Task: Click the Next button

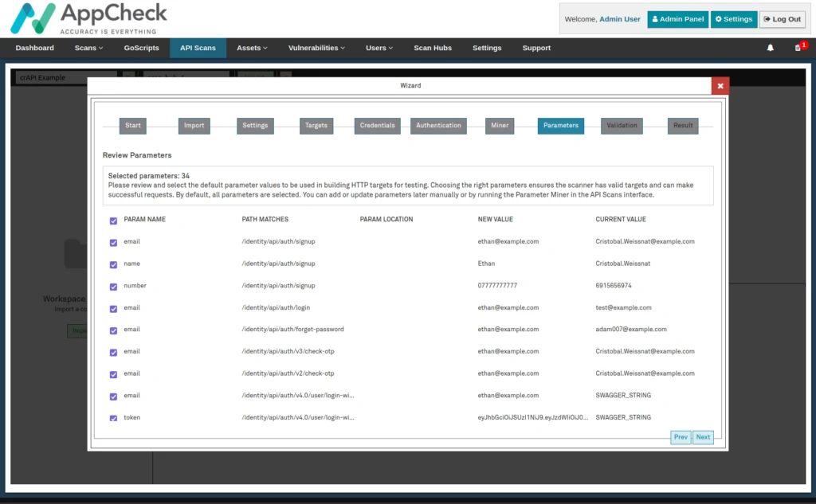Action: (702, 436)
